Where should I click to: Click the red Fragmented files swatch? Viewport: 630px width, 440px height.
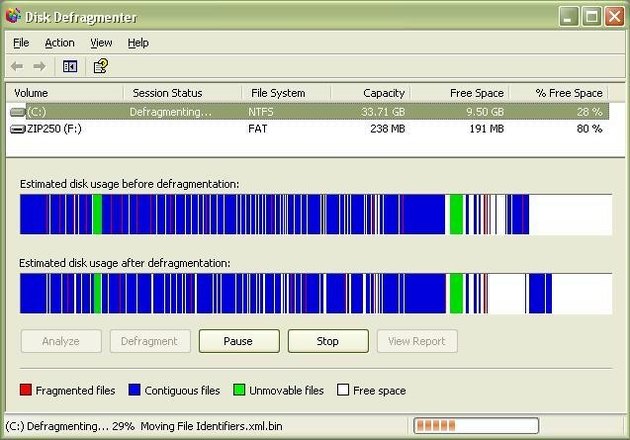tap(26, 389)
